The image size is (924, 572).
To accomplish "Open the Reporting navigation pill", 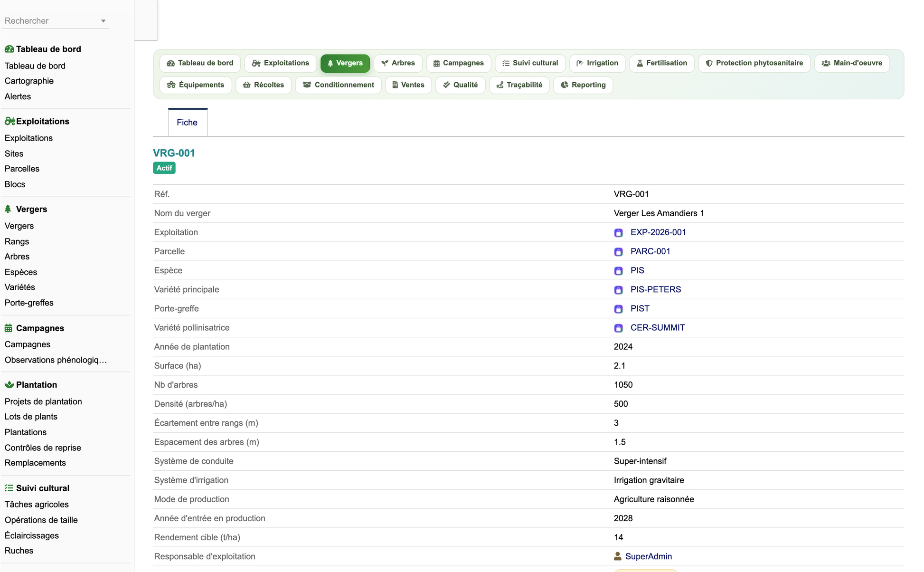I will tap(583, 85).
